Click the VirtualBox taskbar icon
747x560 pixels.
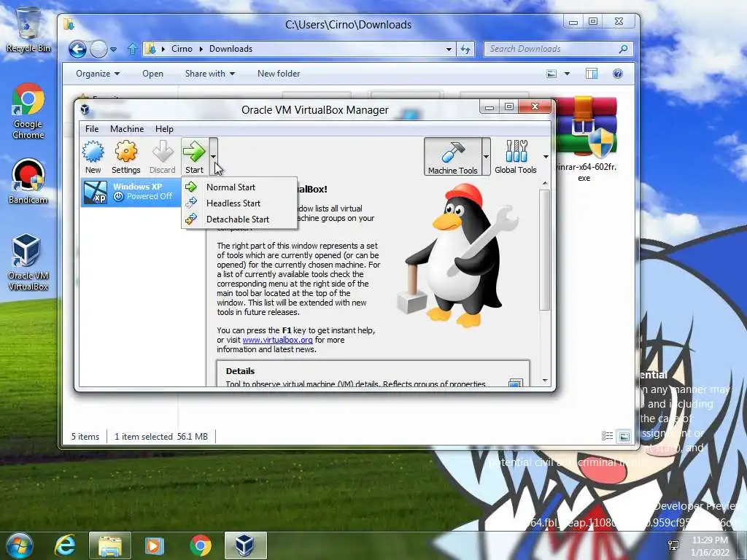(x=245, y=546)
